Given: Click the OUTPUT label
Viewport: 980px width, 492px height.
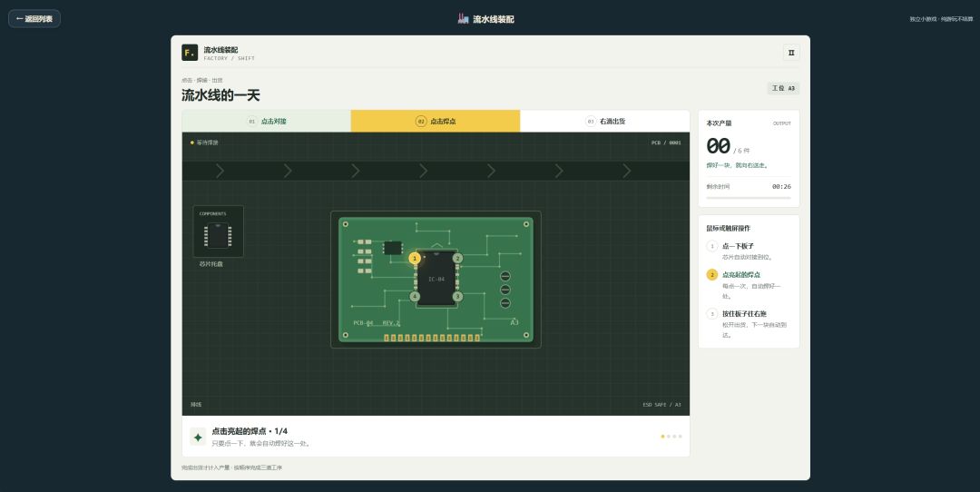Looking at the screenshot, I should 782,123.
